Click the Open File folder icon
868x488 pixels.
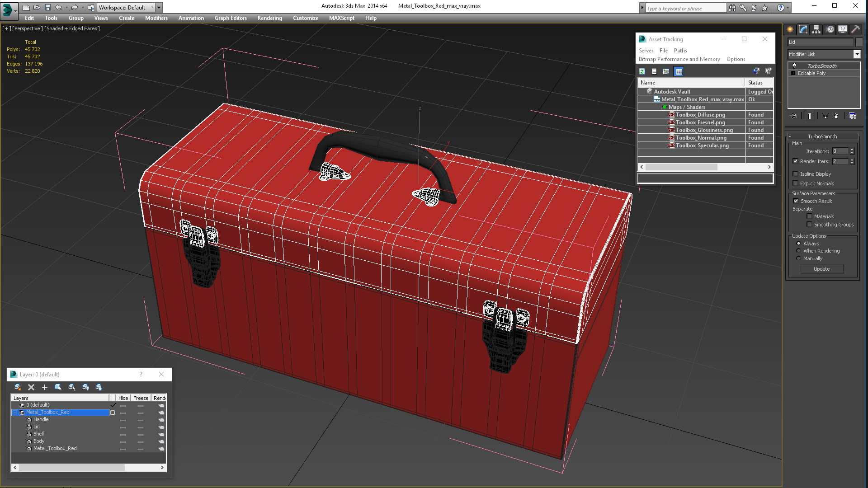37,7
